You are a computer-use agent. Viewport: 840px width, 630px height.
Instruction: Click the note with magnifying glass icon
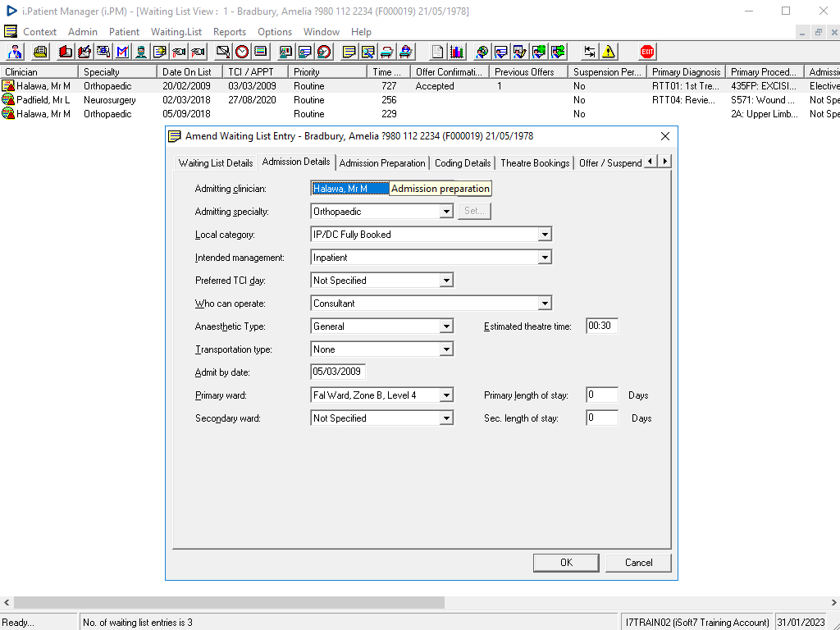[368, 52]
